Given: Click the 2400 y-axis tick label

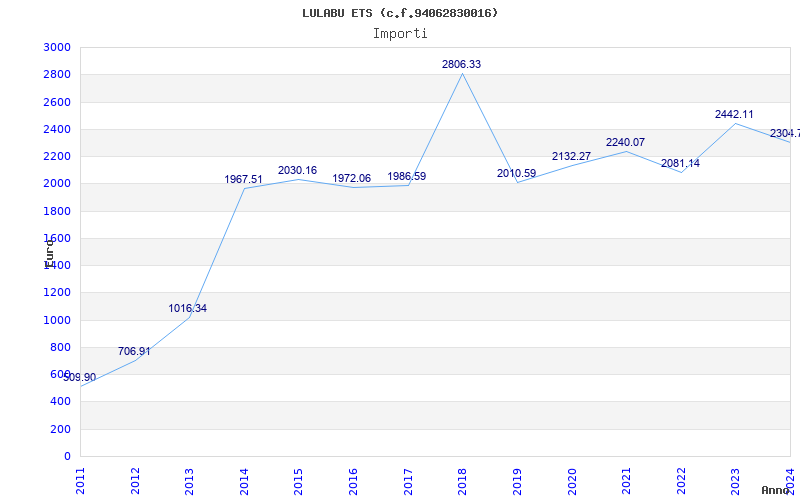Looking at the screenshot, I should (x=57, y=129).
